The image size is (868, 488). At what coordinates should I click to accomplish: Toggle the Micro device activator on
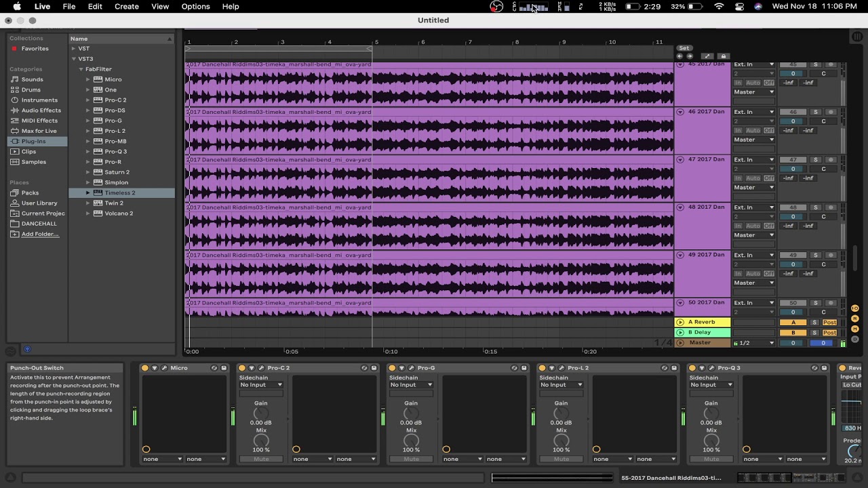(144, 368)
